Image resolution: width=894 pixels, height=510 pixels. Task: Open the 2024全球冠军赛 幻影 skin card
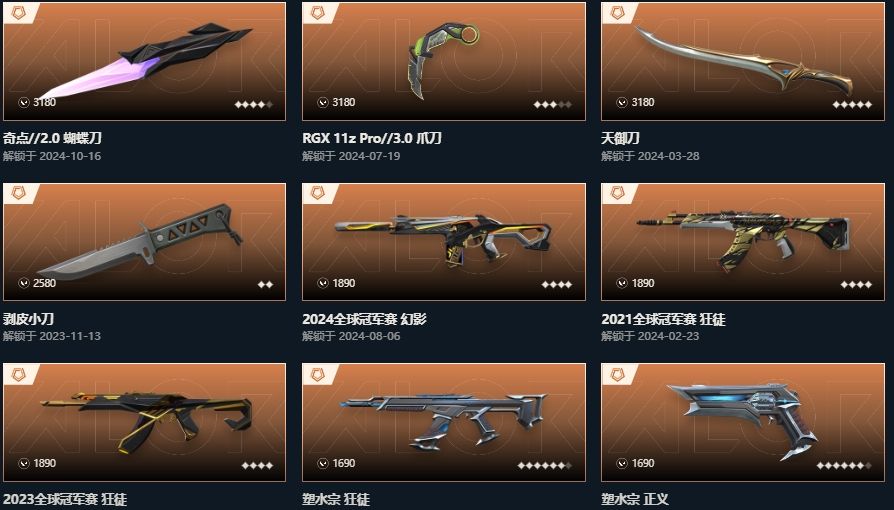coord(444,242)
